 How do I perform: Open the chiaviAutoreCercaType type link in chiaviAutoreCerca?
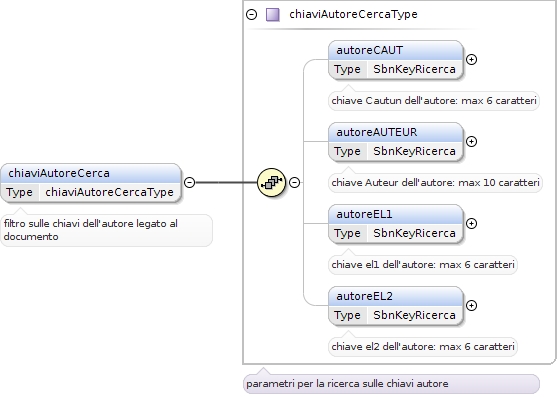tap(109, 192)
